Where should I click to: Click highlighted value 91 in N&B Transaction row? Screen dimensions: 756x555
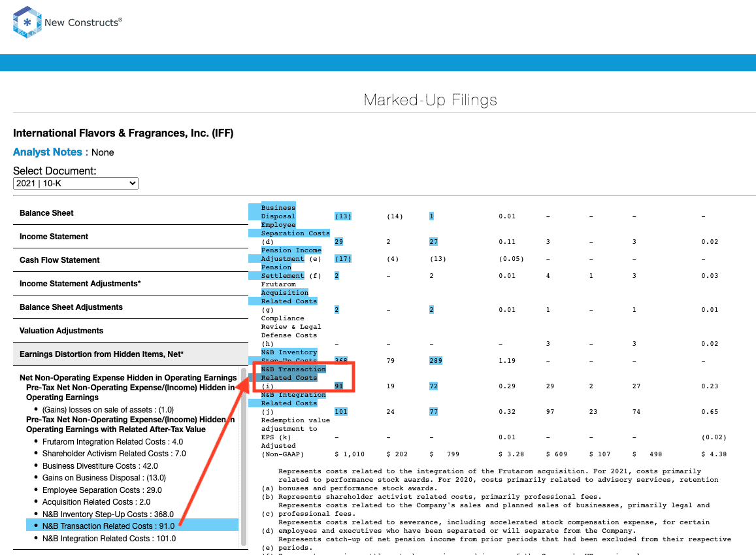[x=339, y=386]
